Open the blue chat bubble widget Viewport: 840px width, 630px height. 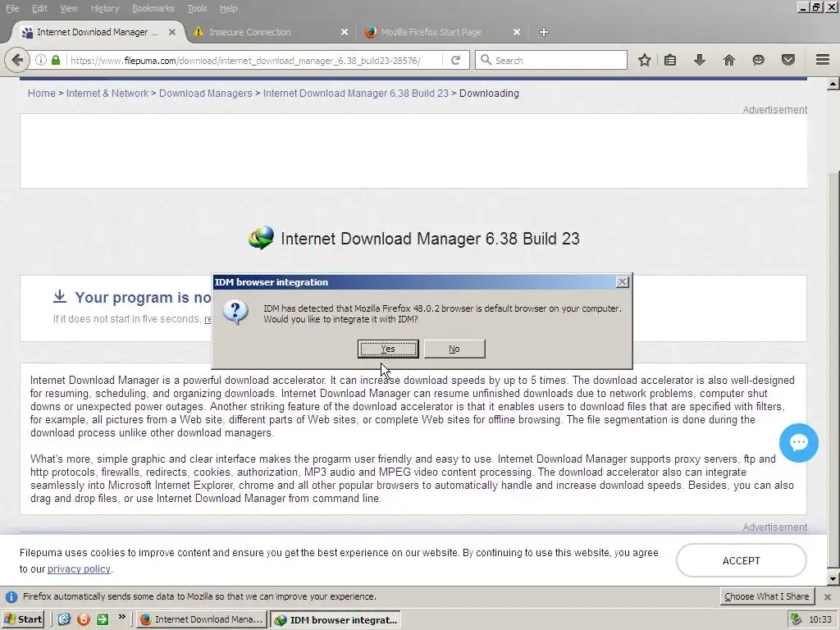pyautogui.click(x=799, y=442)
